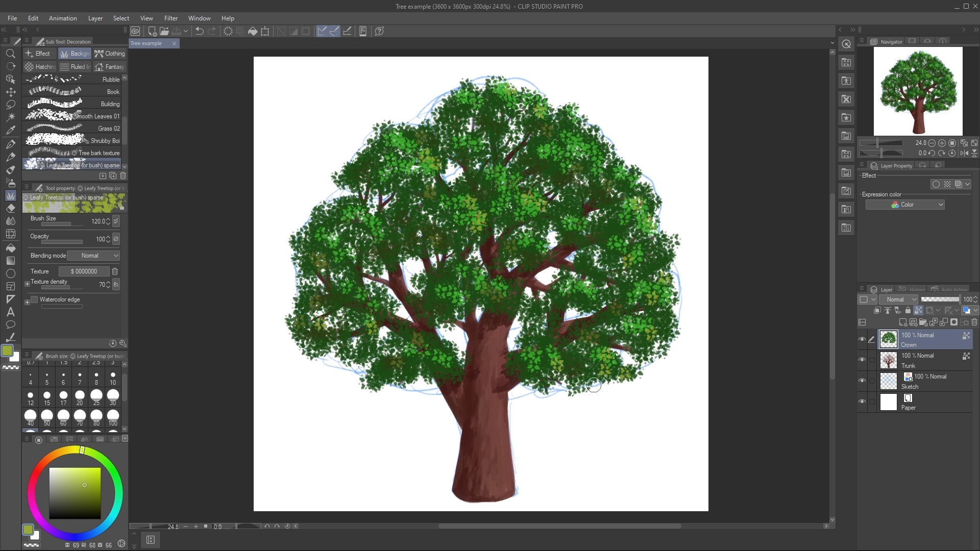
Task: Select the Text tool icon
Action: click(10, 312)
